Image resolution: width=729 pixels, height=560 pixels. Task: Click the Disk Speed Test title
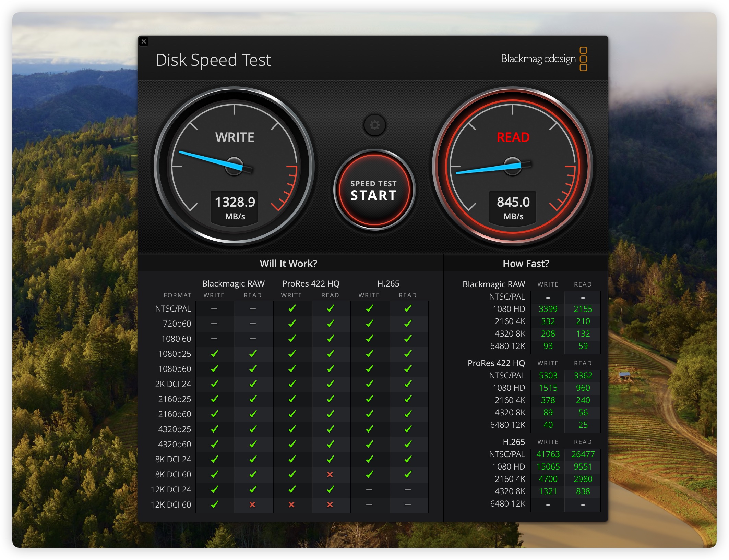coord(213,60)
